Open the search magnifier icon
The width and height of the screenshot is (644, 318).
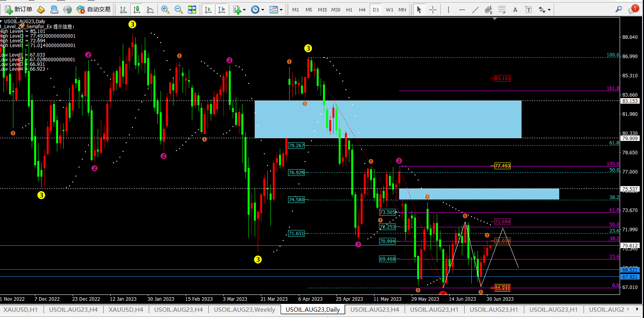pyautogui.click(x=618, y=9)
